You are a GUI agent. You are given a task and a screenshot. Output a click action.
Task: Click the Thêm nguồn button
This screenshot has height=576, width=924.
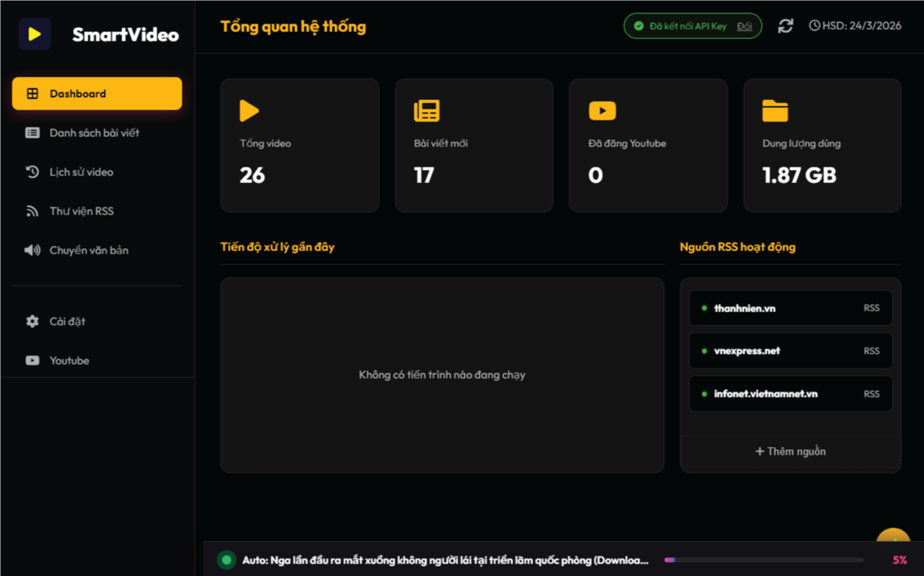(790, 452)
